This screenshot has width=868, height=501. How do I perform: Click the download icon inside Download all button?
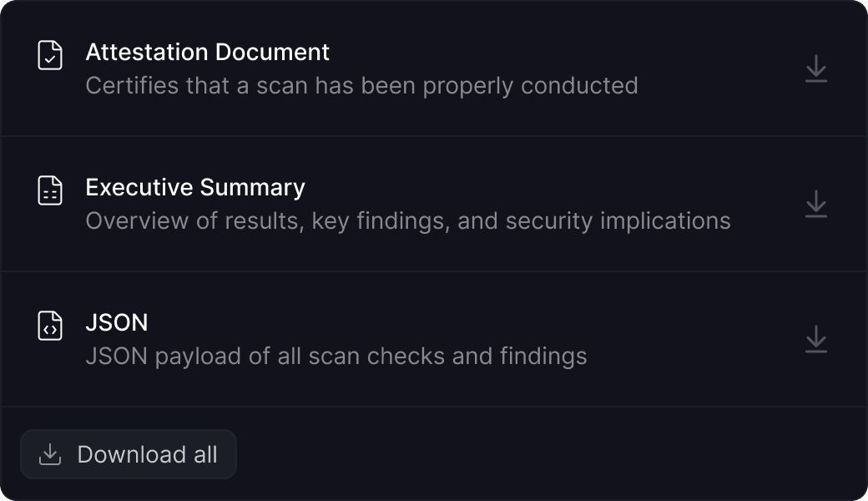point(50,453)
